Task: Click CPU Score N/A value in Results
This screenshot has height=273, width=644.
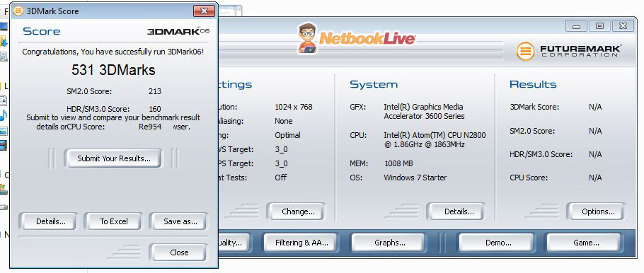Action: 595,178
